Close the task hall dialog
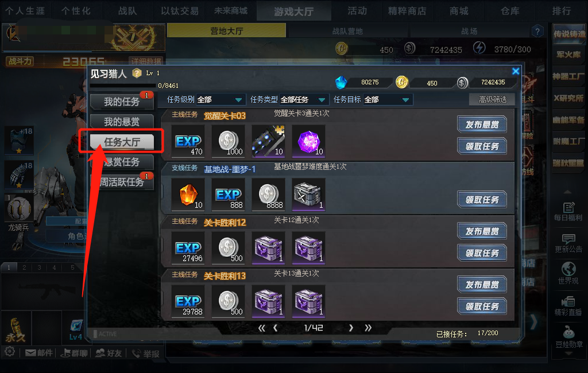588x373 pixels. (x=516, y=71)
